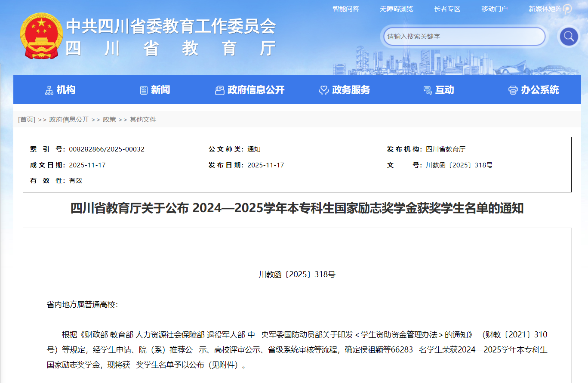Image resolution: width=588 pixels, height=383 pixels.
Task: Open the 长者专区 link
Action: (x=447, y=9)
